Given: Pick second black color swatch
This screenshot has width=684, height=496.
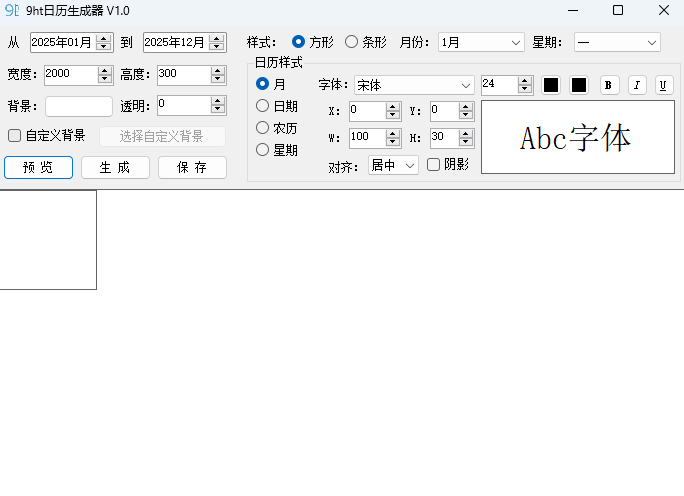Looking at the screenshot, I should click(579, 86).
